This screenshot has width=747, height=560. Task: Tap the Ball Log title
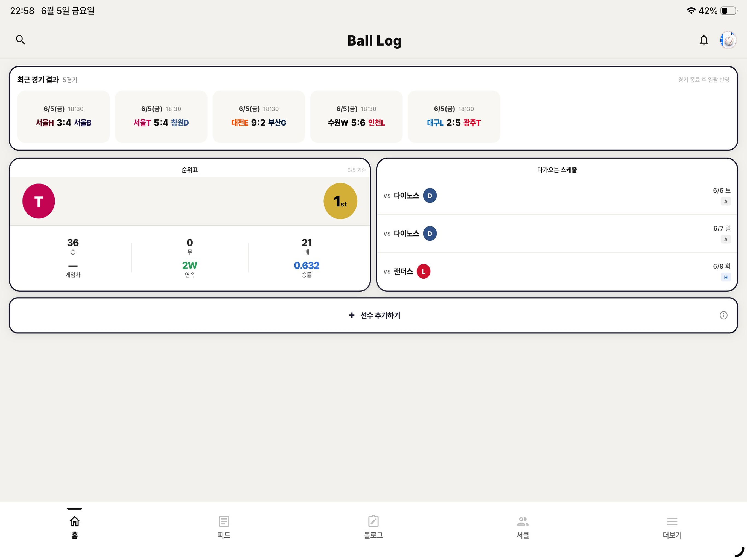point(374,41)
